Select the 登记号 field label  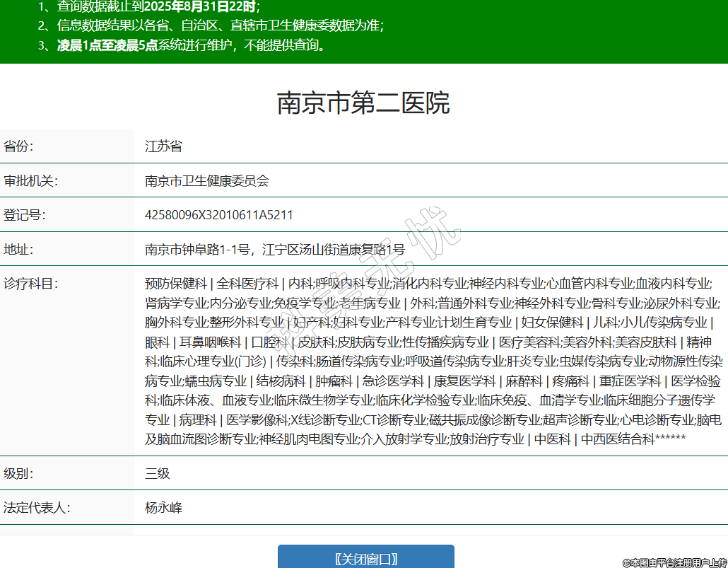point(25,214)
